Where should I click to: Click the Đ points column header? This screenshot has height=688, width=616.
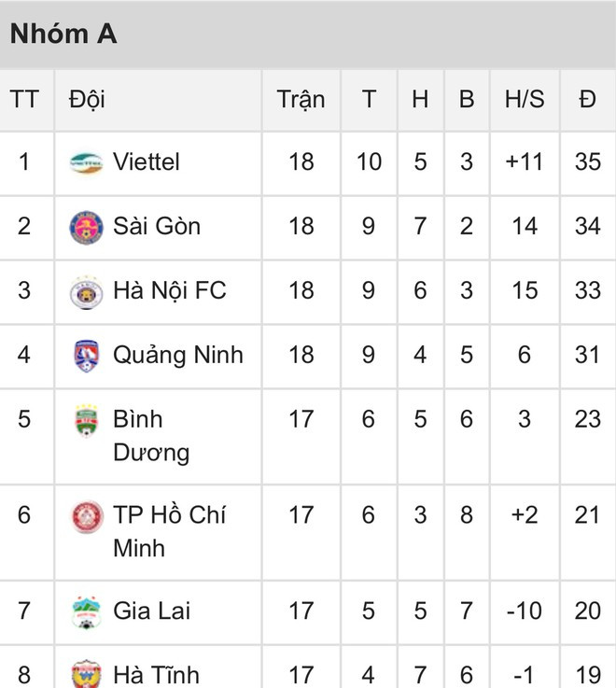click(x=587, y=99)
